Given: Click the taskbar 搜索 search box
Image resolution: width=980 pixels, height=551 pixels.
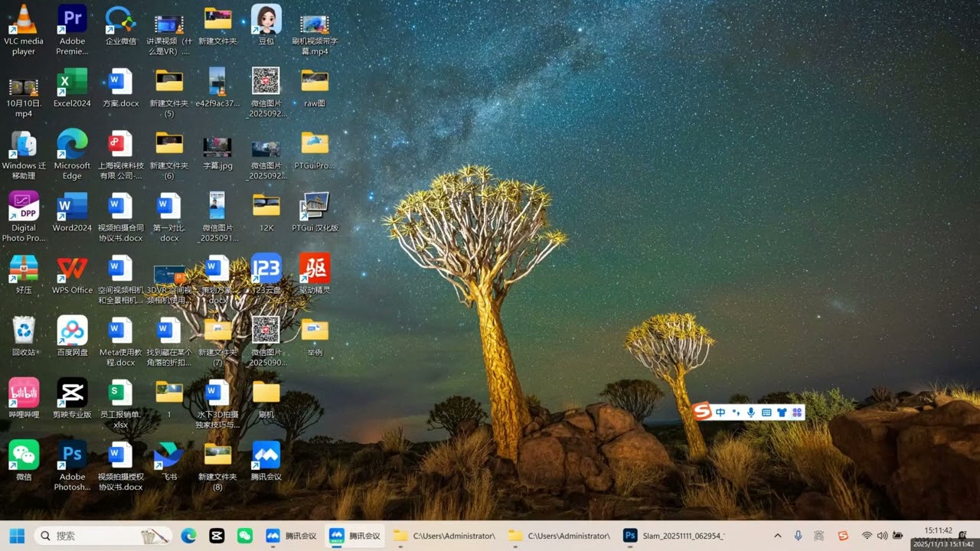Looking at the screenshot, I should pos(103,536).
